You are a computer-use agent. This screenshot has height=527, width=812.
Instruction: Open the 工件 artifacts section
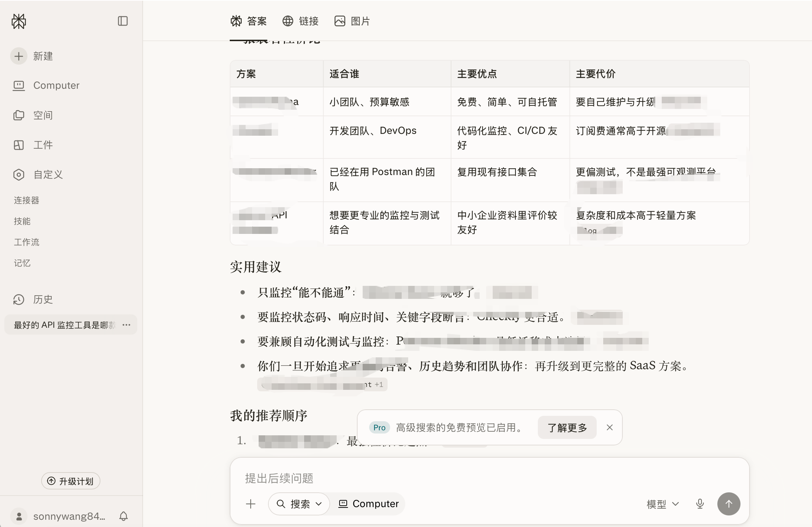(x=33, y=145)
